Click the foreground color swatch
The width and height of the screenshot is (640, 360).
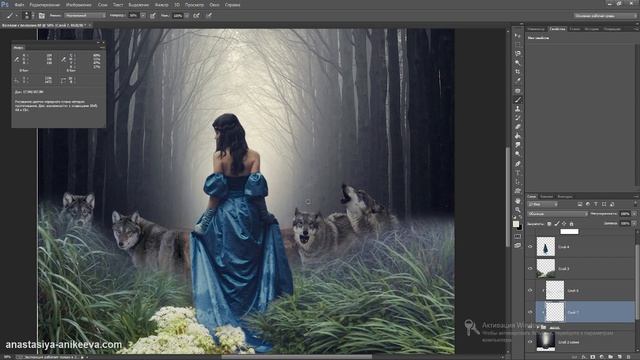pyautogui.click(x=516, y=224)
